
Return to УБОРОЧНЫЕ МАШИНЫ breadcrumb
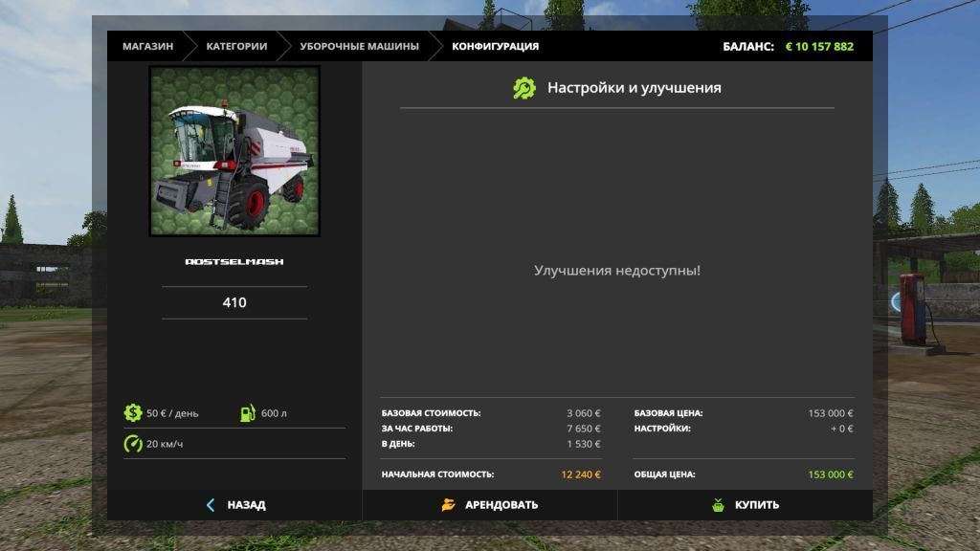coord(359,46)
